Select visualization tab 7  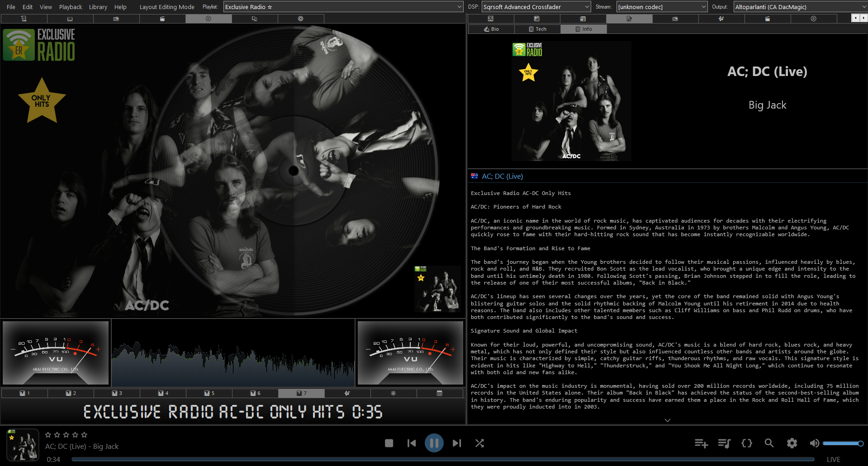click(x=301, y=393)
